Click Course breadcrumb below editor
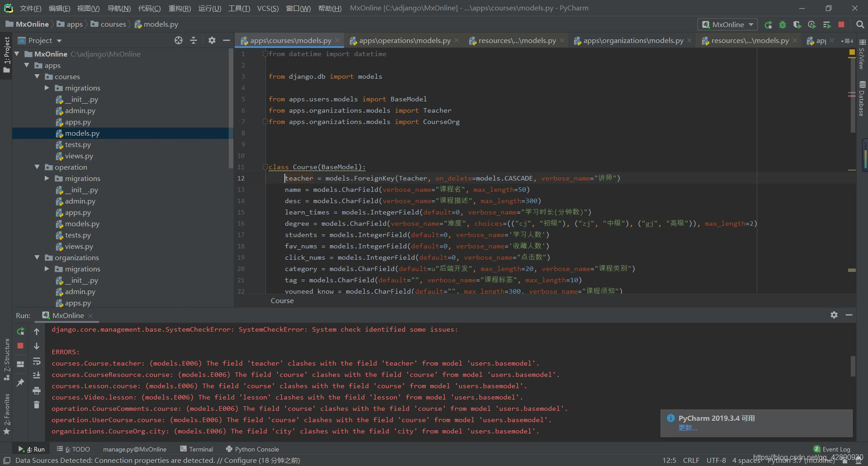The image size is (868, 466). [282, 301]
